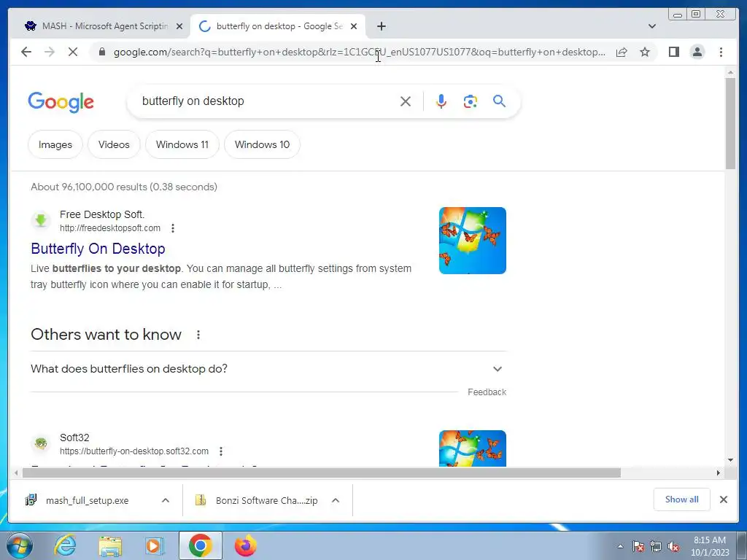Screen dimensions: 747x560
Task: Close the MASH tab
Action: click(179, 27)
